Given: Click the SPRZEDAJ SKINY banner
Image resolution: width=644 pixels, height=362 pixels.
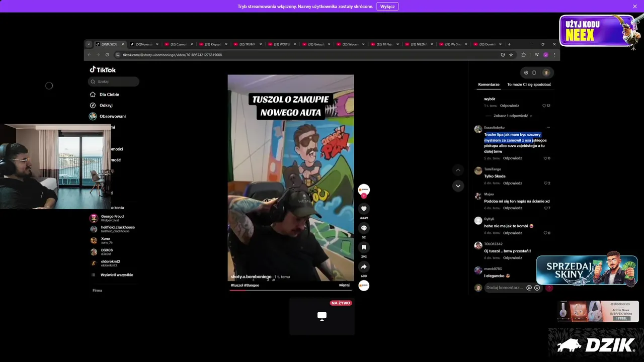Looking at the screenshot, I should pos(587,269).
